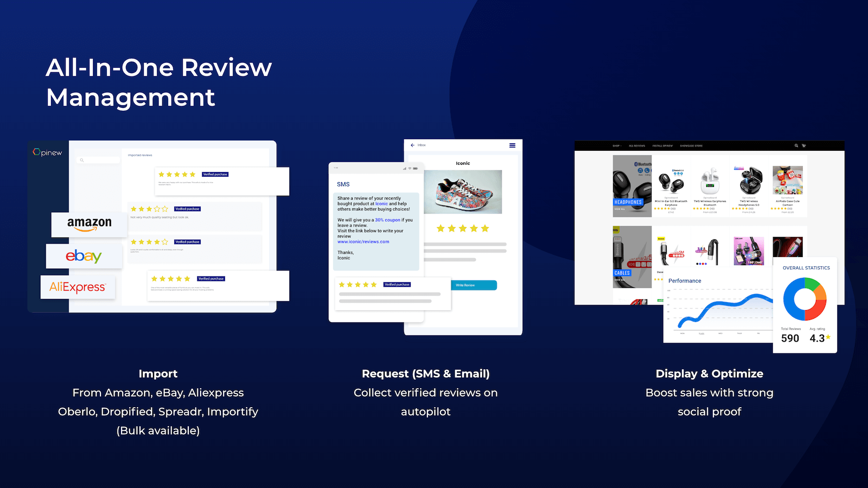Select the AliExpress import source card
The image size is (868, 488).
pyautogui.click(x=78, y=287)
